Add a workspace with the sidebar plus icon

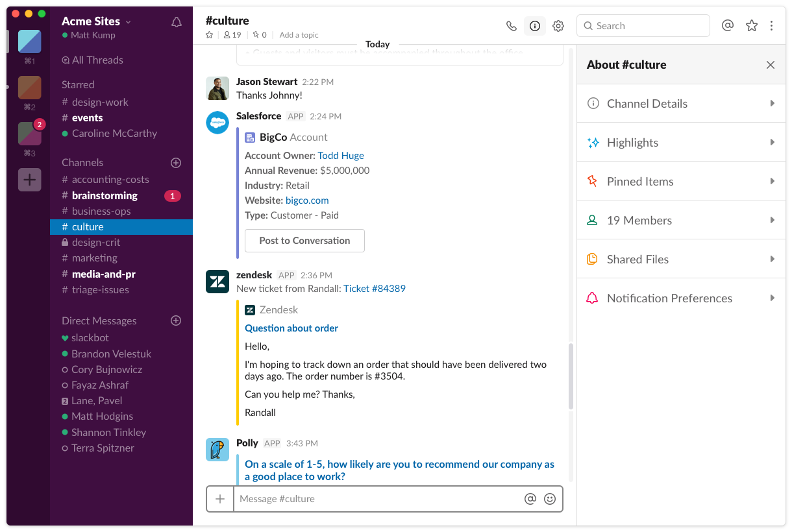(29, 180)
